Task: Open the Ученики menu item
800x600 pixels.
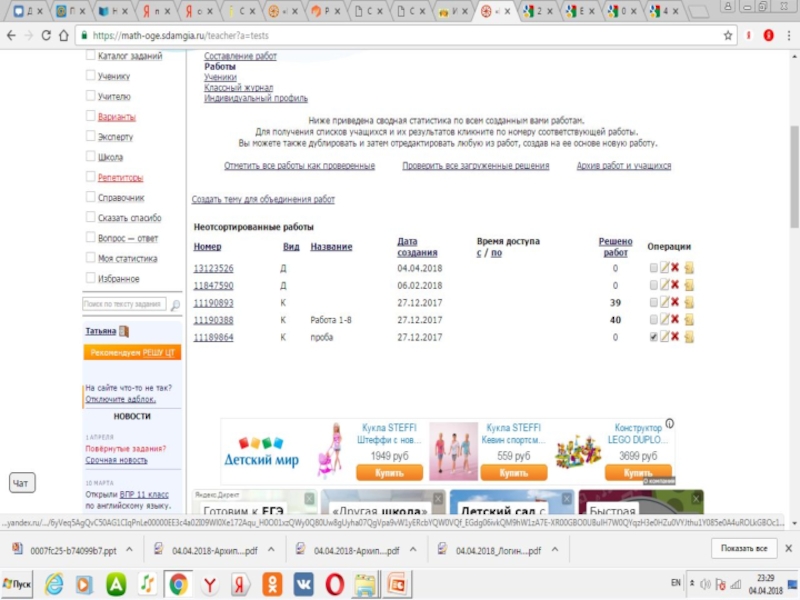Action: click(x=220, y=77)
